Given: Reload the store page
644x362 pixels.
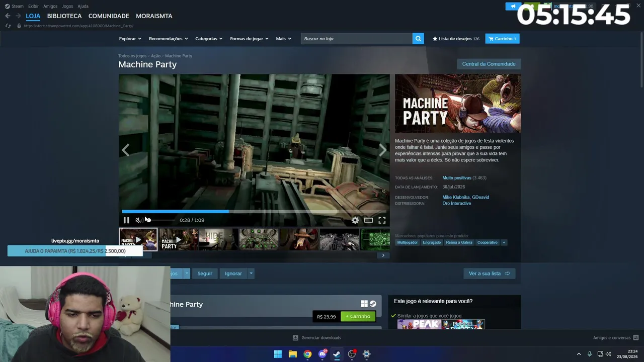Looking at the screenshot, I should tap(8, 26).
